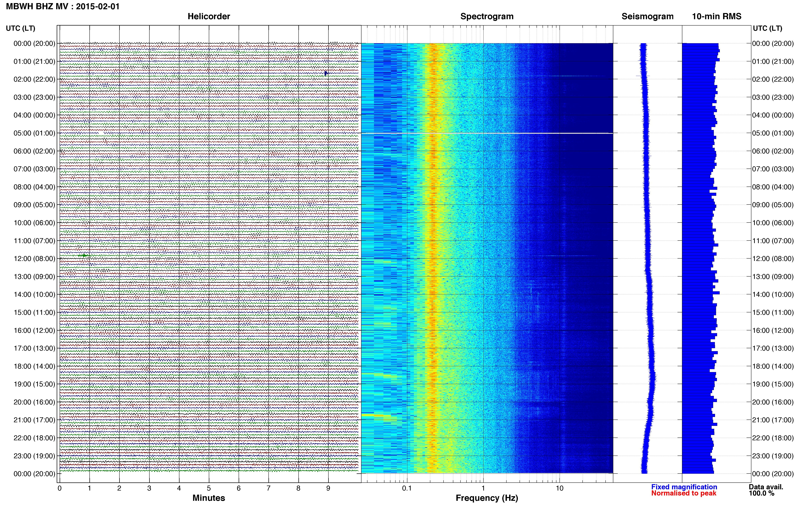Click right time label '10:00 (06:00)'
The height and width of the screenshot is (508, 812).
(773, 223)
